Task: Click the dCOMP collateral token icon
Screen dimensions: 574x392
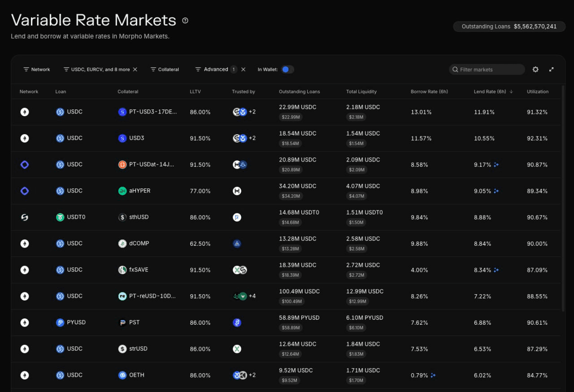Action: pyautogui.click(x=122, y=244)
